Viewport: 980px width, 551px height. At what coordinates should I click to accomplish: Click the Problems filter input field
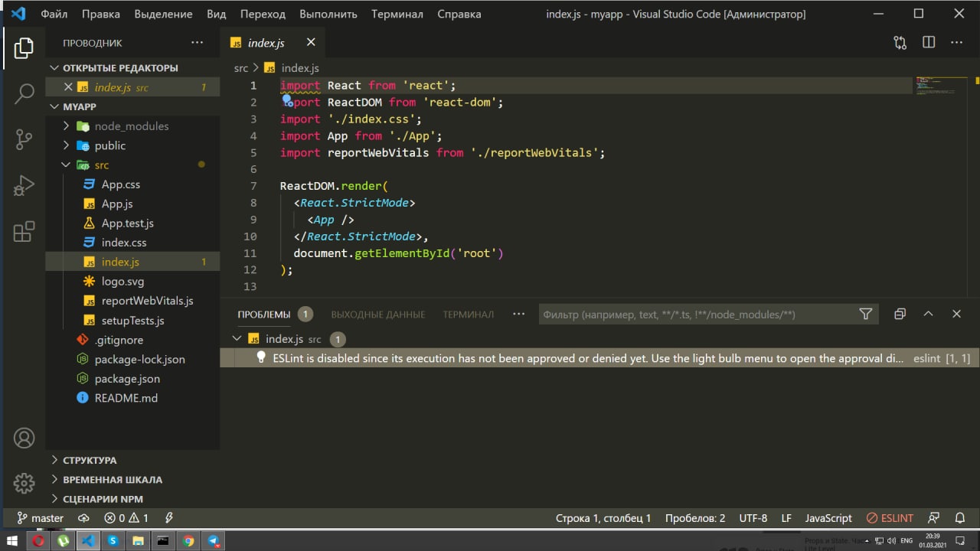pyautogui.click(x=697, y=315)
